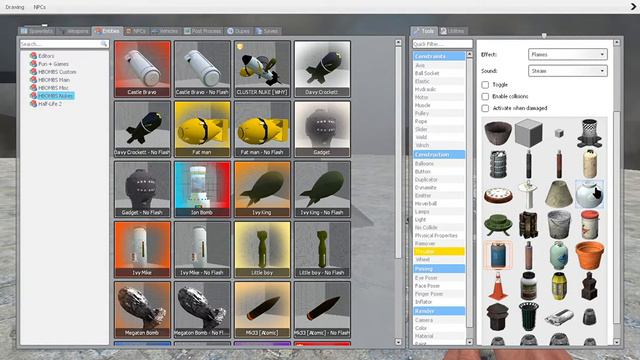Collapse the Posing tool category
This screenshot has width=640, height=360.
[x=439, y=269]
